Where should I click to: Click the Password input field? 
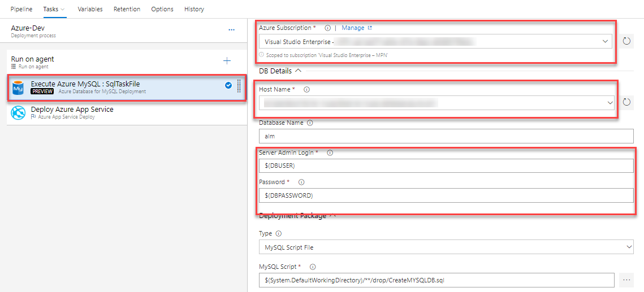(x=447, y=195)
